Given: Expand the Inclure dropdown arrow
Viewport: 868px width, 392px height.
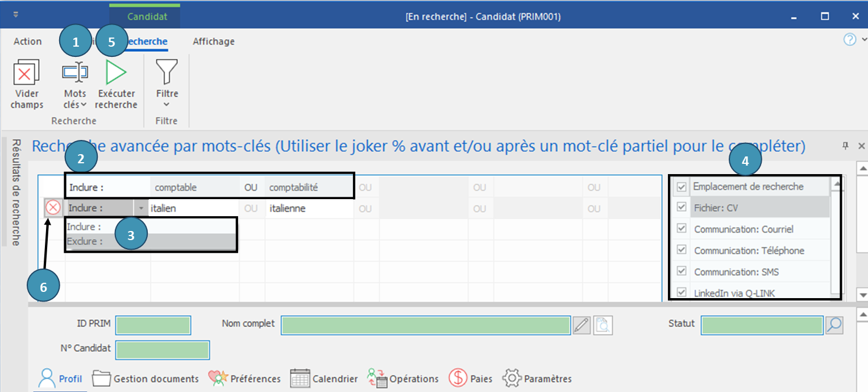Looking at the screenshot, I should click(x=142, y=208).
